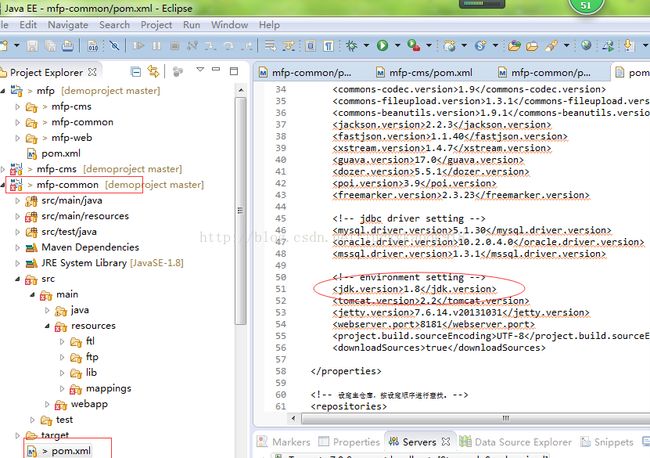Collapse the resources folder
650x458 pixels.
click(x=47, y=326)
